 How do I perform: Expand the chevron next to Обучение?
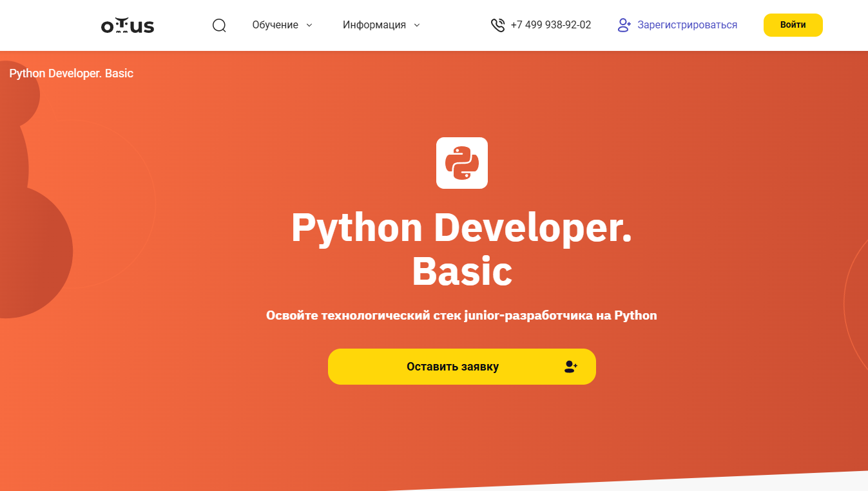(309, 25)
